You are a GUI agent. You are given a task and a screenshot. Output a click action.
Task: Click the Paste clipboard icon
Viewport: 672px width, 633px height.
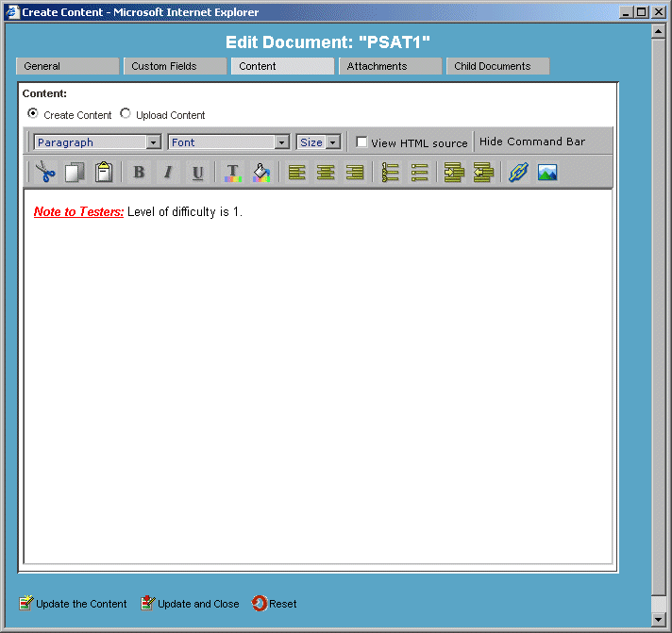click(104, 173)
